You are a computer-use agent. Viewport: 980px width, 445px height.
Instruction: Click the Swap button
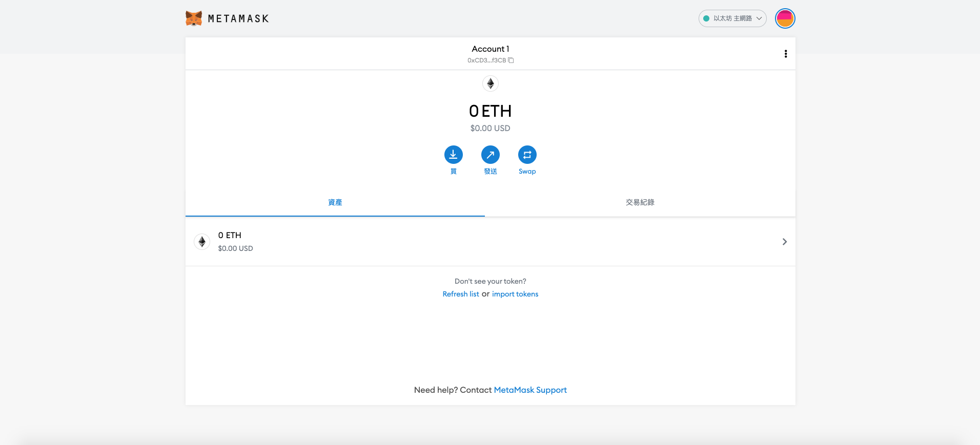tap(527, 155)
